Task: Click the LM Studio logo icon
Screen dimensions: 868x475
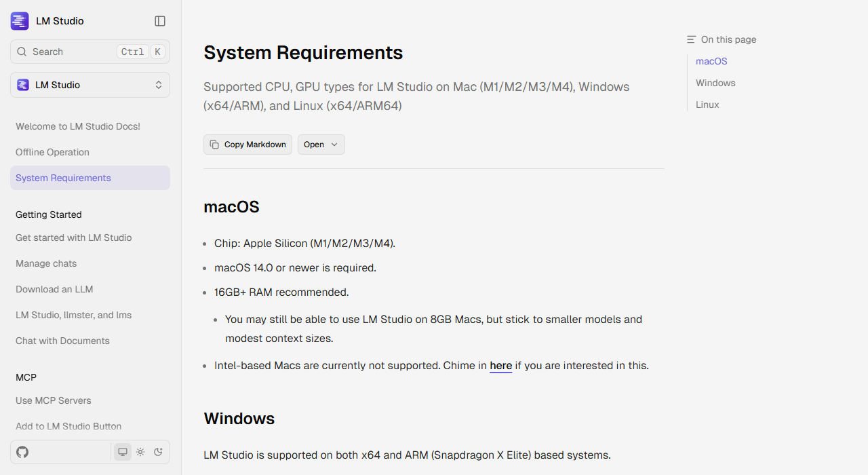Action: click(20, 21)
